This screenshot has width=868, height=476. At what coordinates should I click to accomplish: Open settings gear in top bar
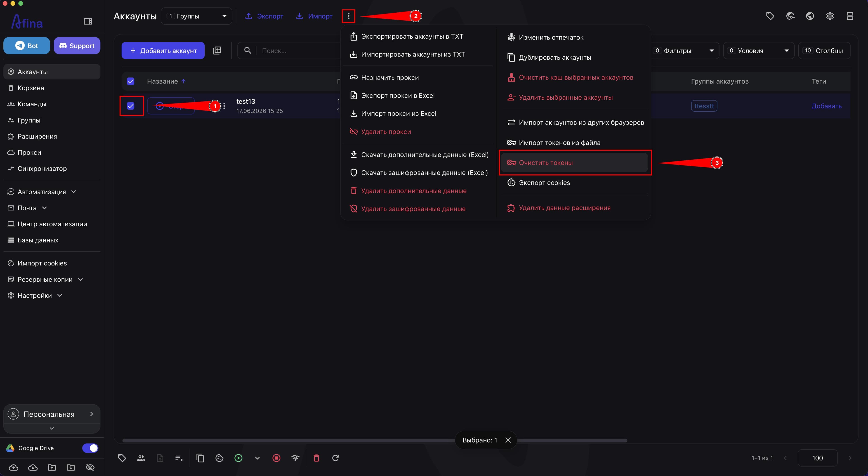tap(830, 16)
